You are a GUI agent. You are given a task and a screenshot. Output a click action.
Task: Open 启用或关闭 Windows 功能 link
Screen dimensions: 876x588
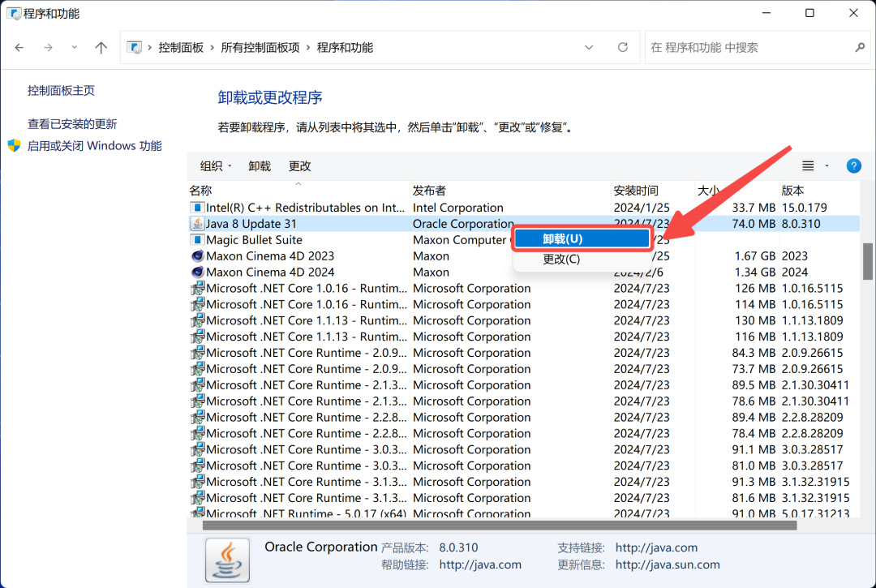(x=94, y=146)
